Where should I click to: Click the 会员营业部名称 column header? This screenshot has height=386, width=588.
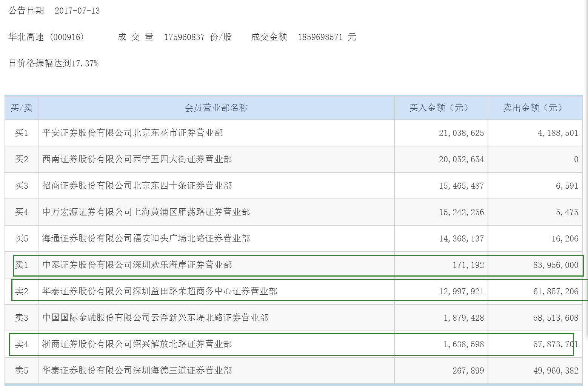coord(216,108)
